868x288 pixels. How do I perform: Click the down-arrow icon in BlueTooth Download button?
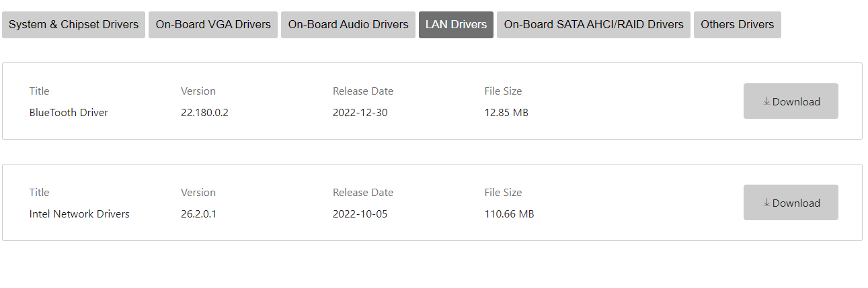(766, 101)
